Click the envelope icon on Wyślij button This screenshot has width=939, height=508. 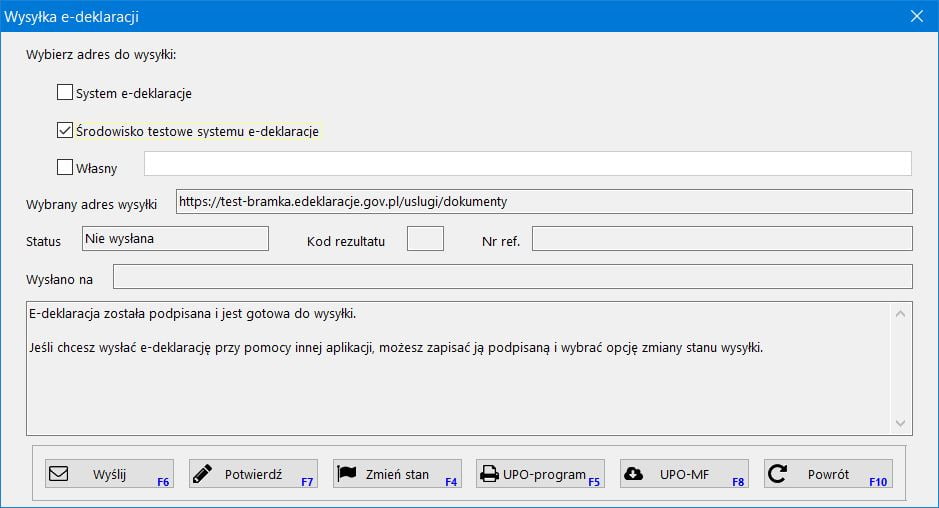(59, 474)
